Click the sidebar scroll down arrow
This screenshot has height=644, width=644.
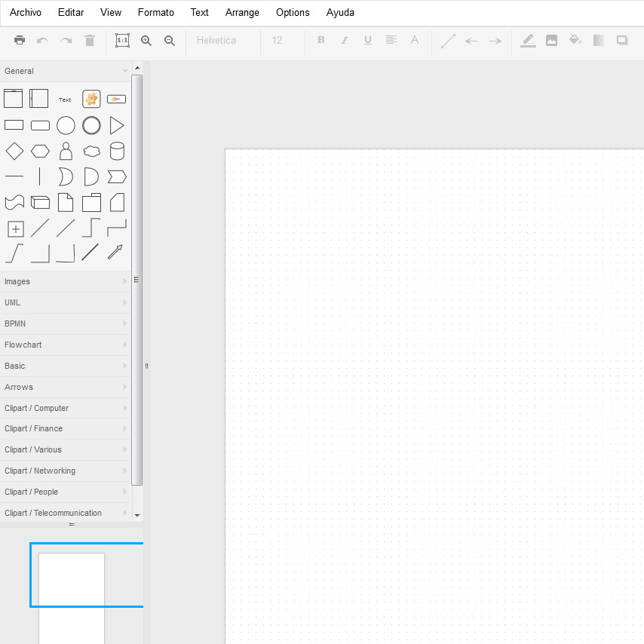137,516
